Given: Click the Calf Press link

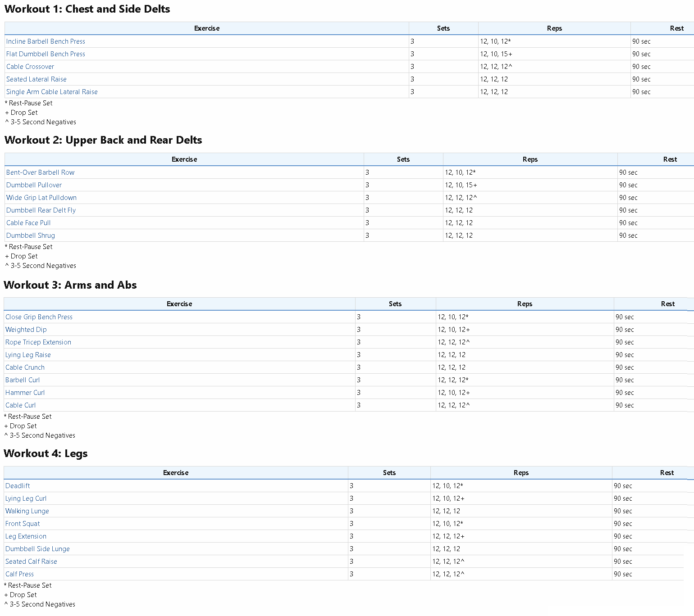Looking at the screenshot, I should tap(19, 574).
